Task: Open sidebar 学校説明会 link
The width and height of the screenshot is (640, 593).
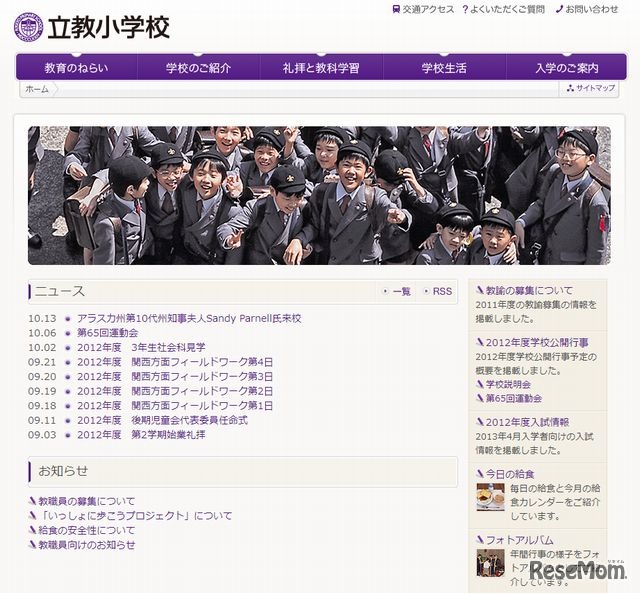Action: coord(508,384)
